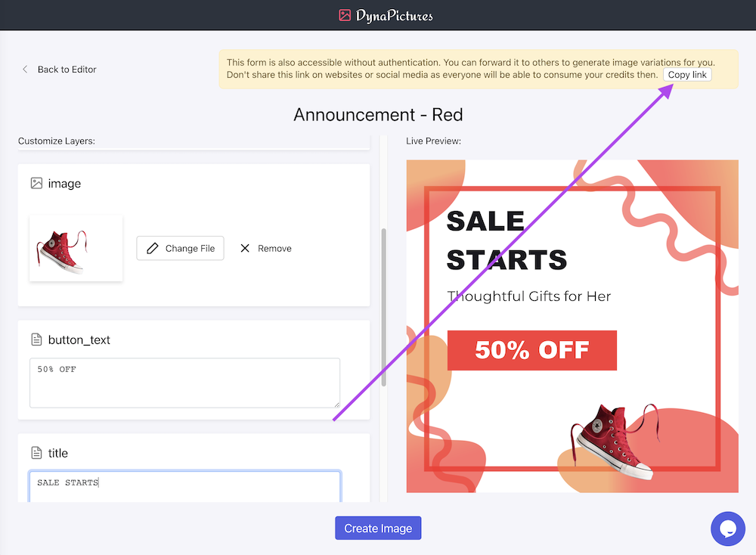756x555 pixels.
Task: Click the DynaPictures brand name text
Action: pos(395,16)
